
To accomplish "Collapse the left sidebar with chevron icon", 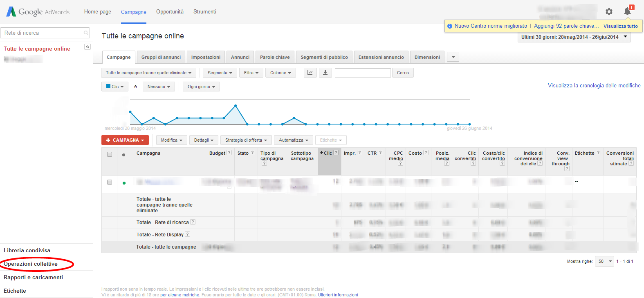I will [x=88, y=47].
